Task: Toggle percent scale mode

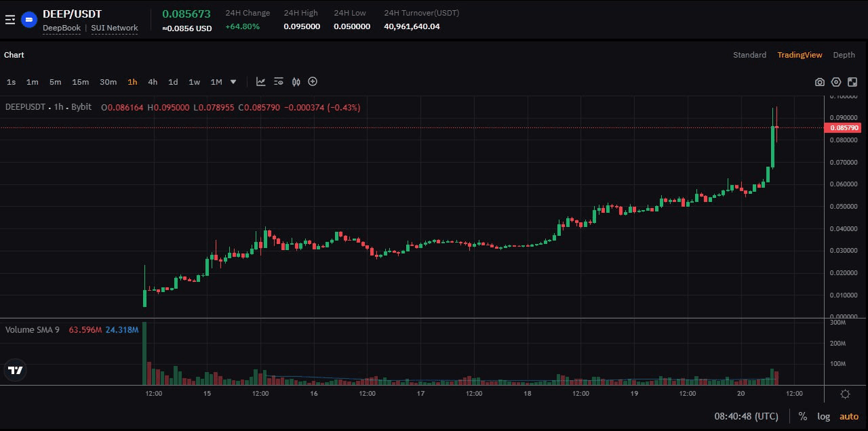Action: (x=803, y=416)
